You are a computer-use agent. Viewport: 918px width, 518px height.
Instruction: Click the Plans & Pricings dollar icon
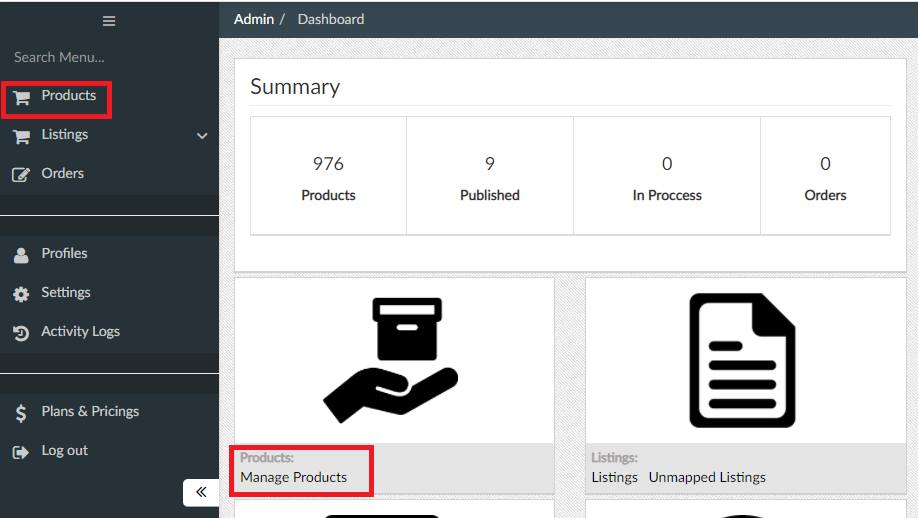pos(21,413)
